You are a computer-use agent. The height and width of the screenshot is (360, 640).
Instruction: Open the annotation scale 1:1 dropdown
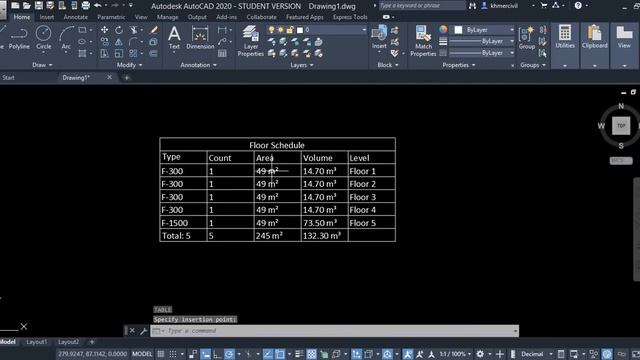455,354
